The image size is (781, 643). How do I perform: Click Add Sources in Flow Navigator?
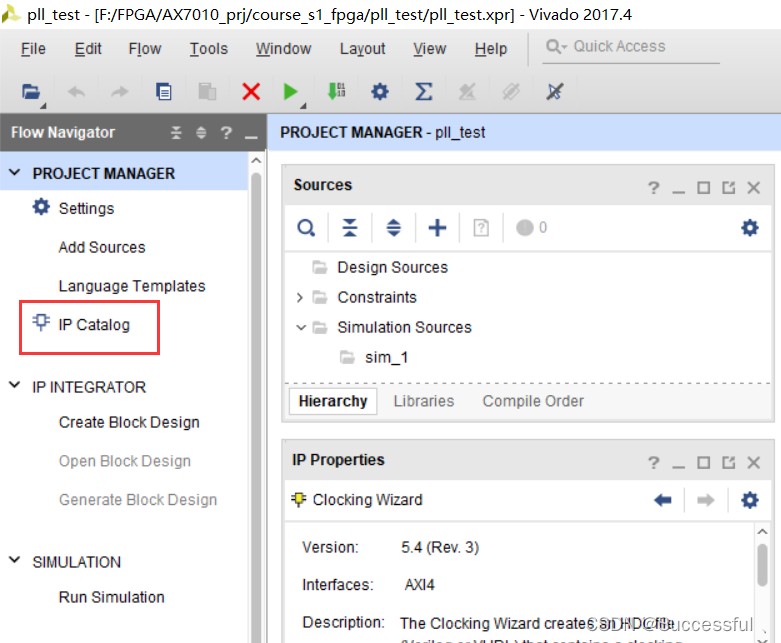pyautogui.click(x=102, y=247)
